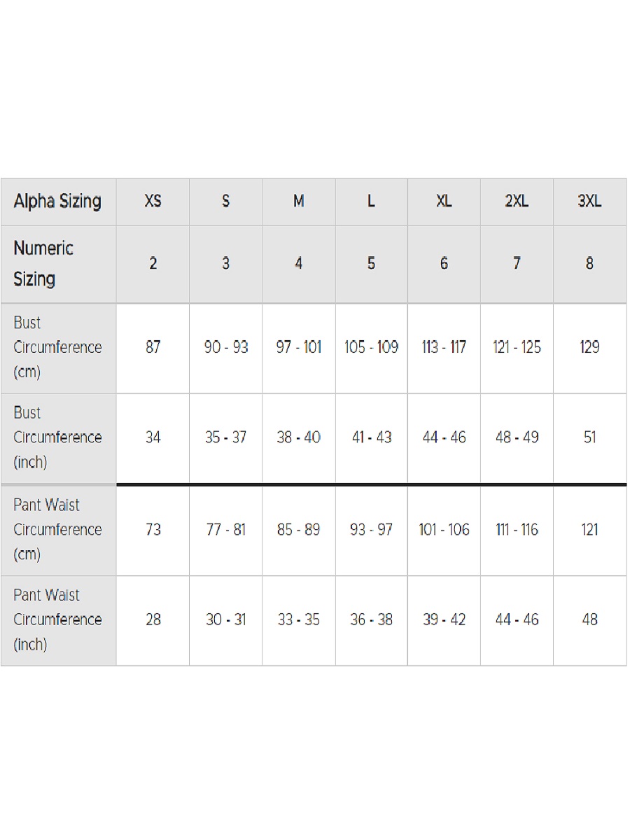This screenshot has height=840, width=630.
Task: Click the Alpha Sizing header cell
Action: tap(57, 202)
